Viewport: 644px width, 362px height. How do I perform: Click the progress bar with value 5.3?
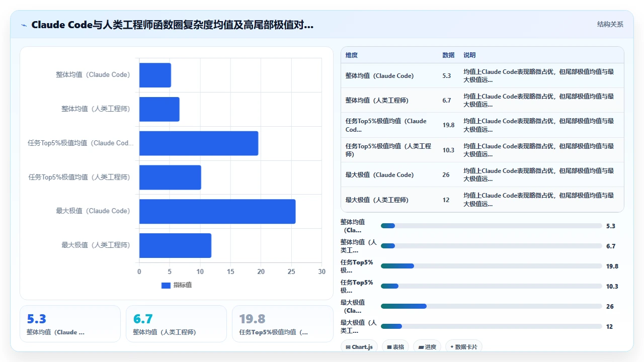[x=492, y=226]
